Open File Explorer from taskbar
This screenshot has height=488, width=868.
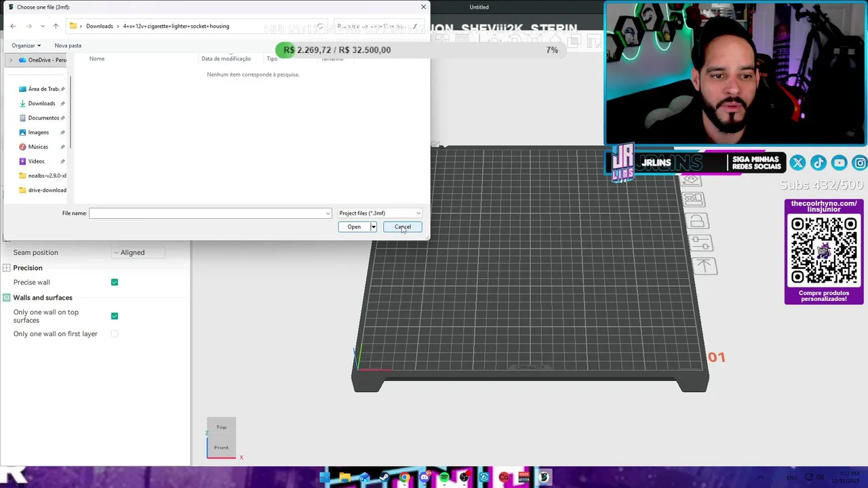tap(345, 477)
